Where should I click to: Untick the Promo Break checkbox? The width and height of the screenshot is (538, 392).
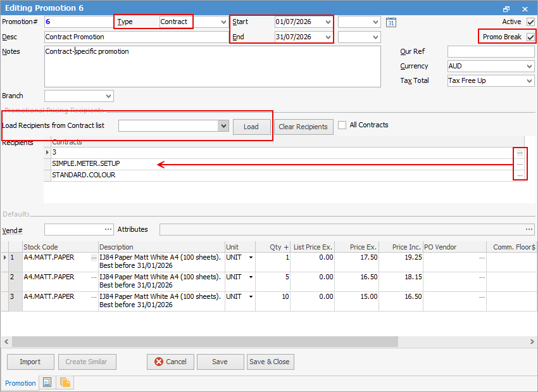tap(530, 37)
